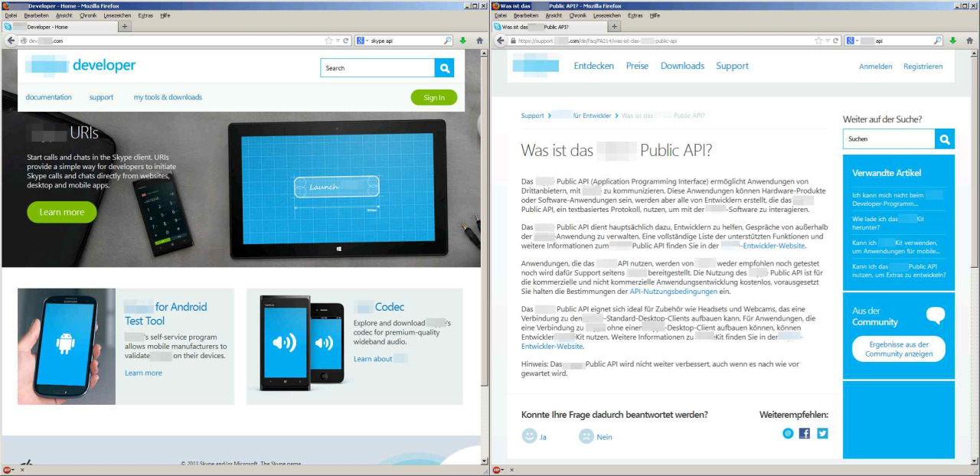This screenshot has height=476, width=980.
Task: Click Support breadcrumb link
Action: (x=533, y=116)
